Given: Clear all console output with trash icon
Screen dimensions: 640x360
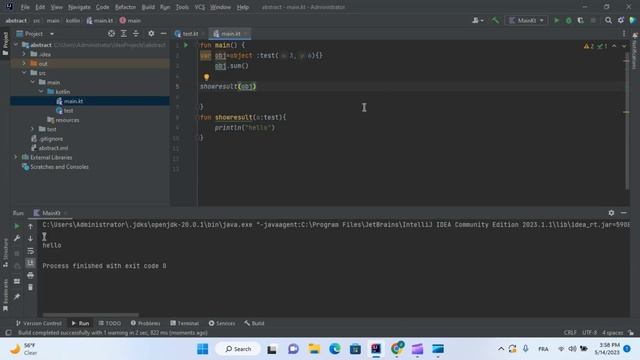Looking at the screenshot, I should [x=31, y=287].
